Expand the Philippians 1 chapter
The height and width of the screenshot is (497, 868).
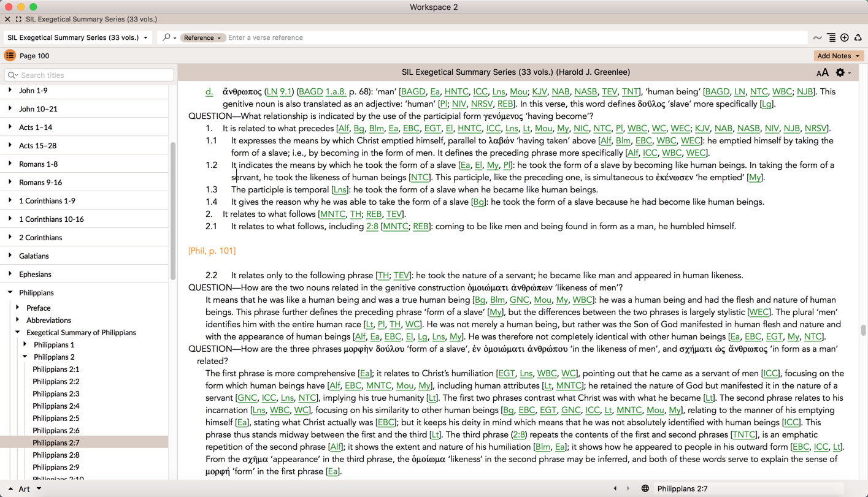coord(25,345)
